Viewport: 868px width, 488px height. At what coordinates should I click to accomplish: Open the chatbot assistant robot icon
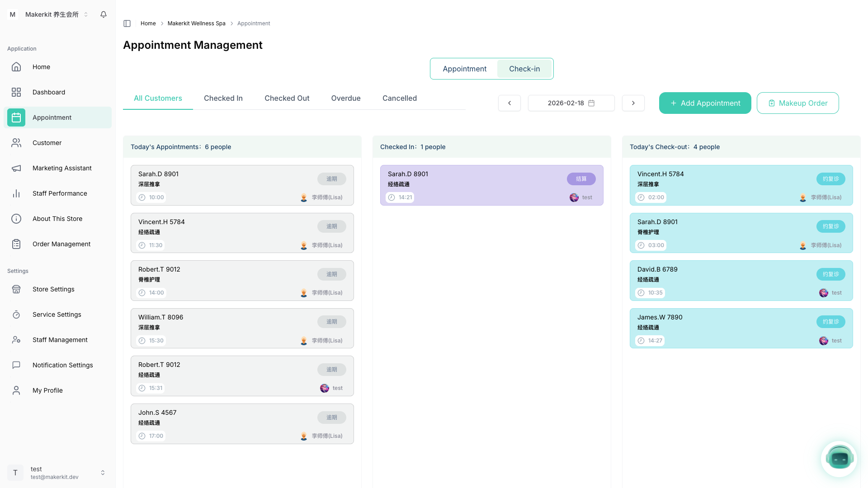pos(839,459)
